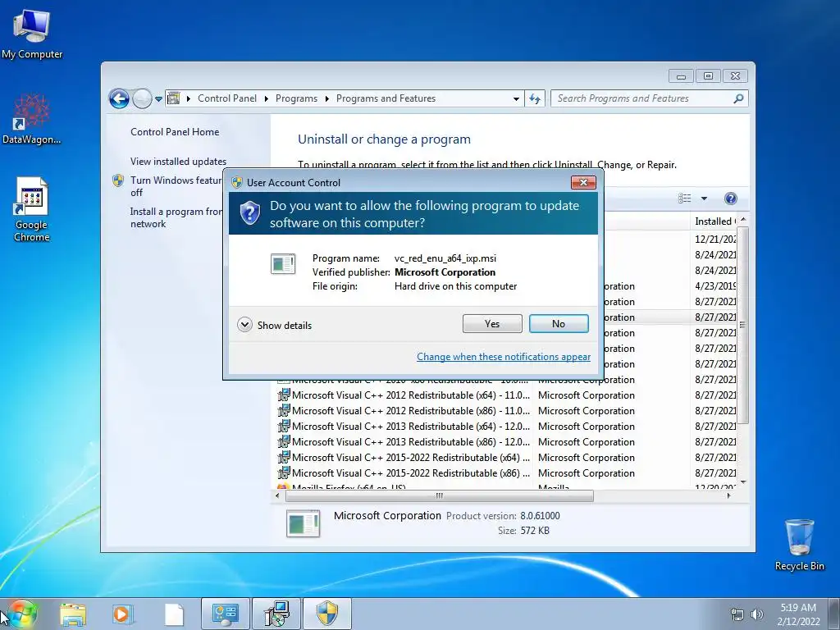
Task: Click the 12/21 installed date cell
Action: click(x=715, y=240)
